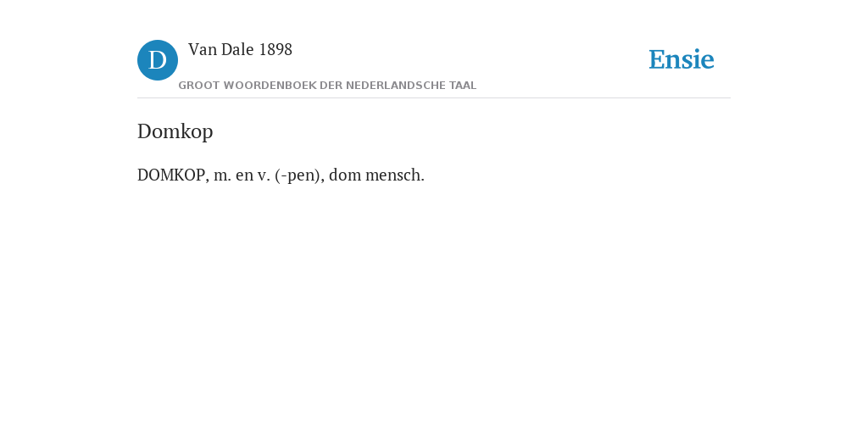Click the word Van in title
The image size is (868, 434).
[203, 50]
